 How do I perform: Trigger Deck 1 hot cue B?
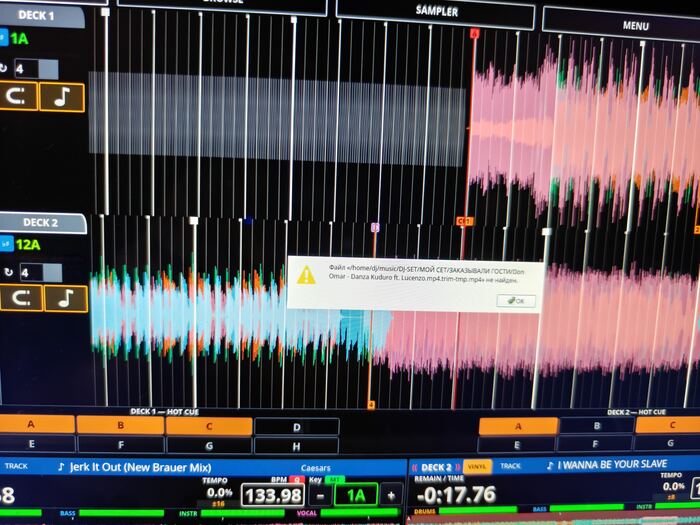click(120, 425)
